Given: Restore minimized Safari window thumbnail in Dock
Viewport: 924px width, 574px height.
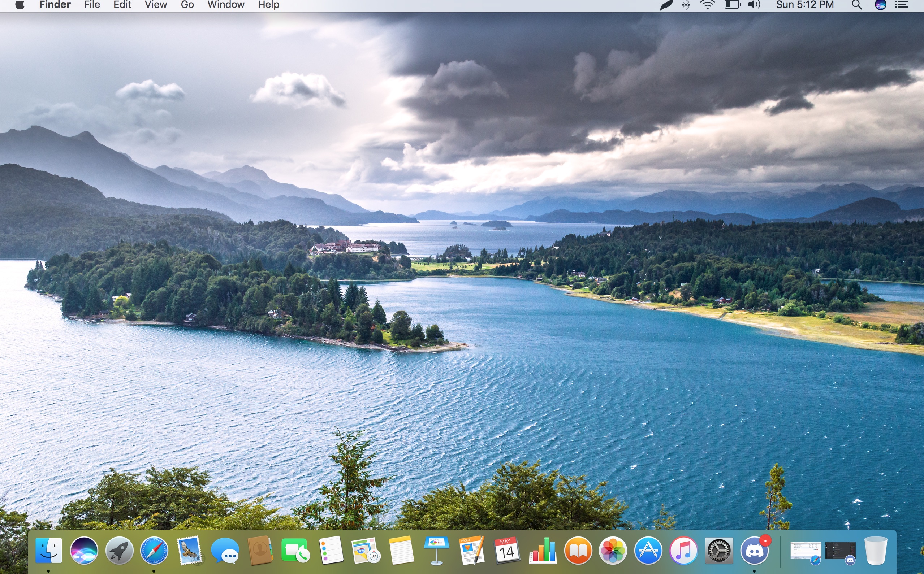Looking at the screenshot, I should click(x=806, y=551).
